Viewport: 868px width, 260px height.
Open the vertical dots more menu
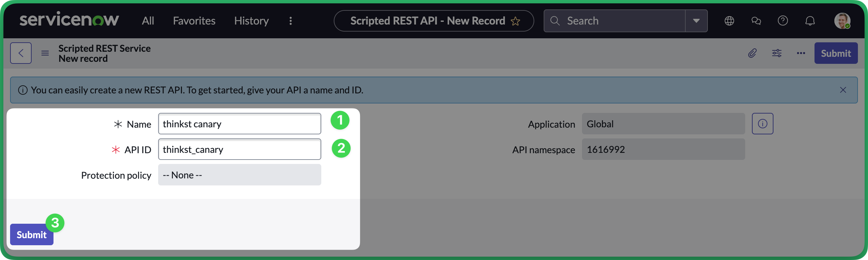pos(290,21)
